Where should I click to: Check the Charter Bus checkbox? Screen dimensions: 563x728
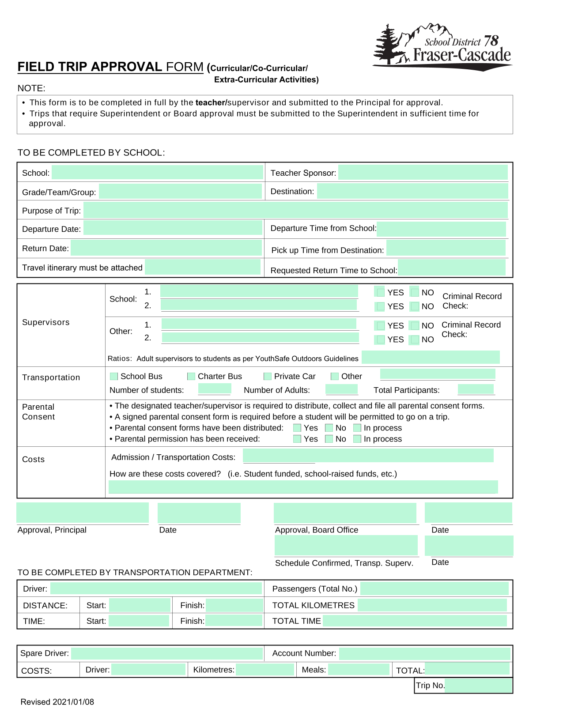[191, 376]
